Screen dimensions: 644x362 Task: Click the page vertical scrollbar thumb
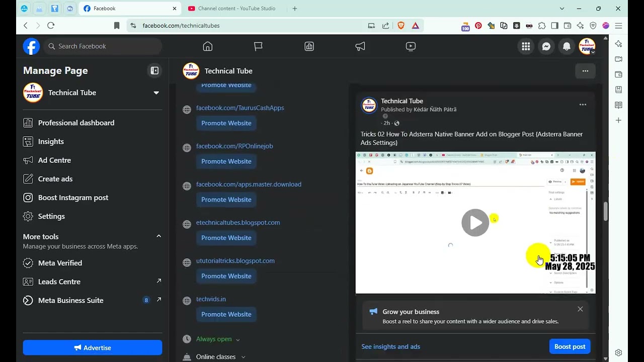(605, 212)
